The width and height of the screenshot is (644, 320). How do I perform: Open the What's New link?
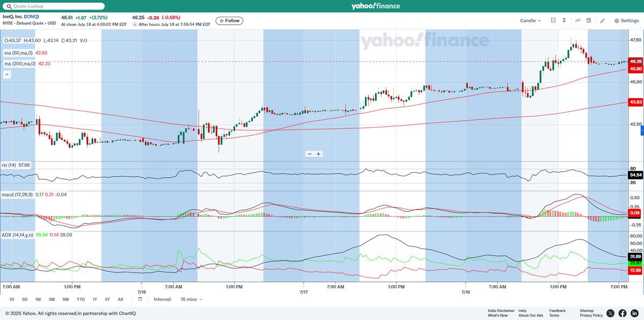498,315
